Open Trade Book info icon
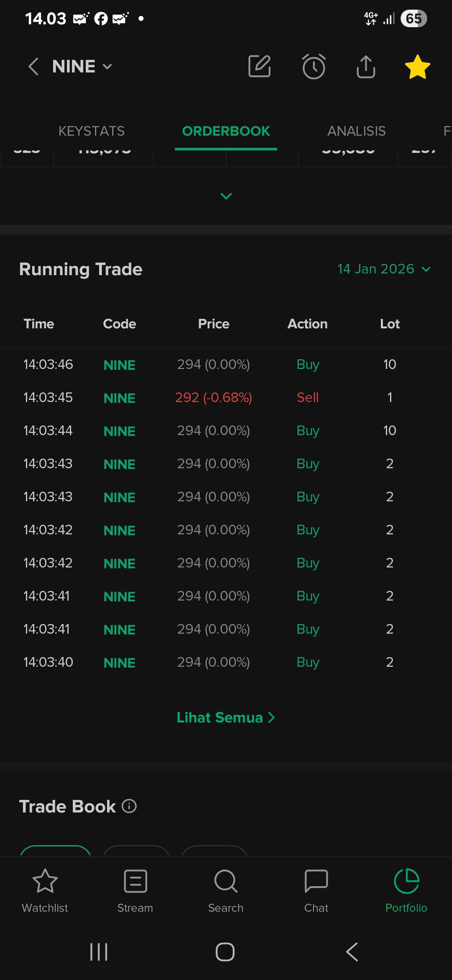 [x=129, y=806]
